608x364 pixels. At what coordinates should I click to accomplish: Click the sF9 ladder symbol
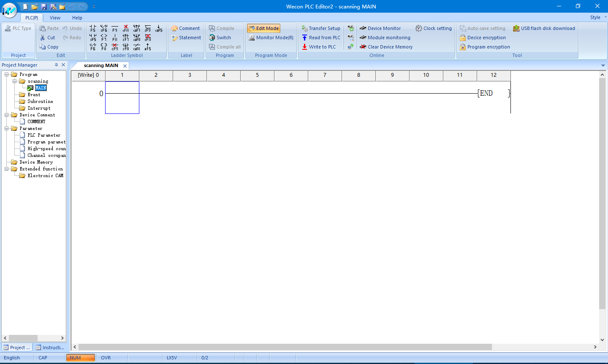(148, 28)
